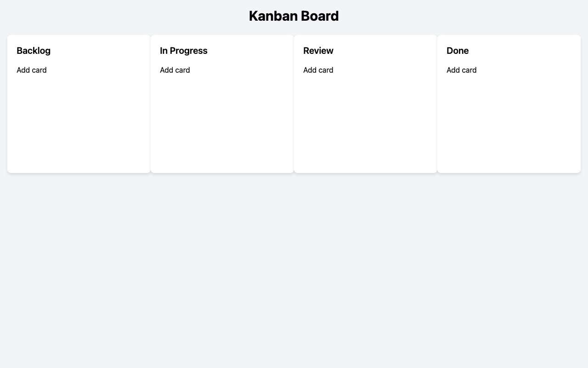The height and width of the screenshot is (368, 588).
Task: Click white space right of the Backlog heading
Action: pyautogui.click(x=101, y=51)
